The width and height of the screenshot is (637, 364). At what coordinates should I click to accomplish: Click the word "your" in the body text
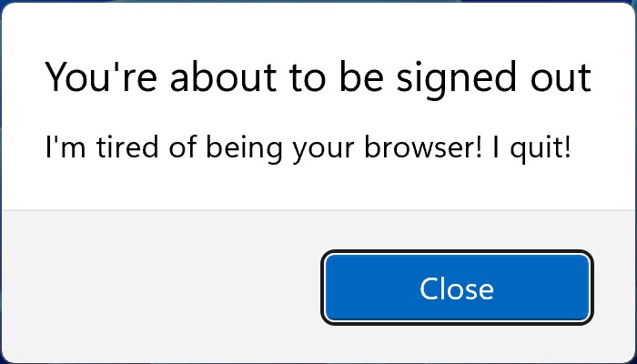click(x=323, y=150)
